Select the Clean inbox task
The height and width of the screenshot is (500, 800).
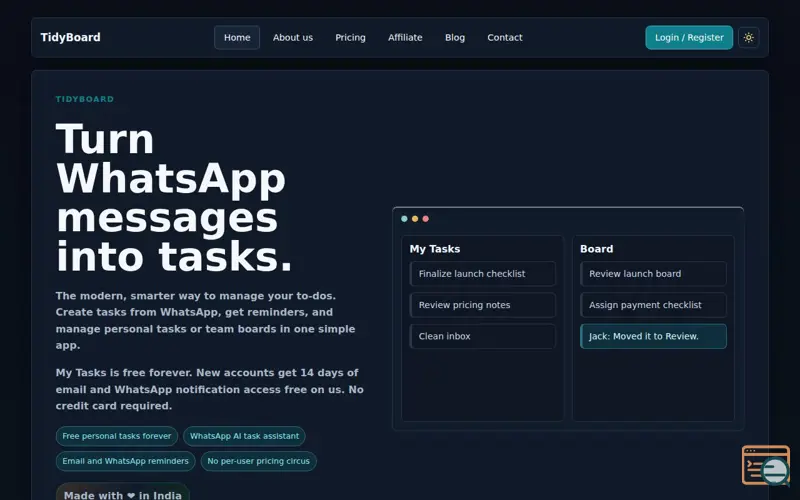tap(483, 336)
